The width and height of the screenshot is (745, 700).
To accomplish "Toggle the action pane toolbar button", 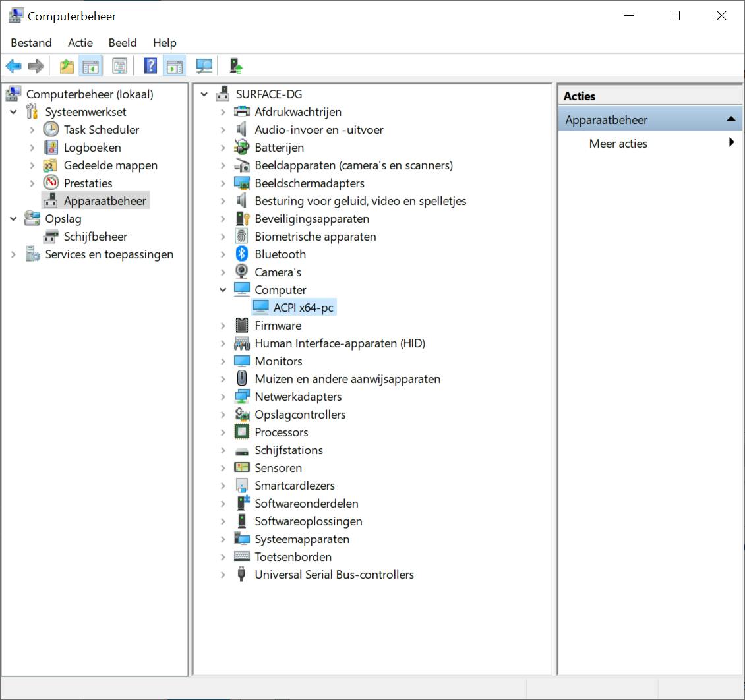I will click(174, 66).
